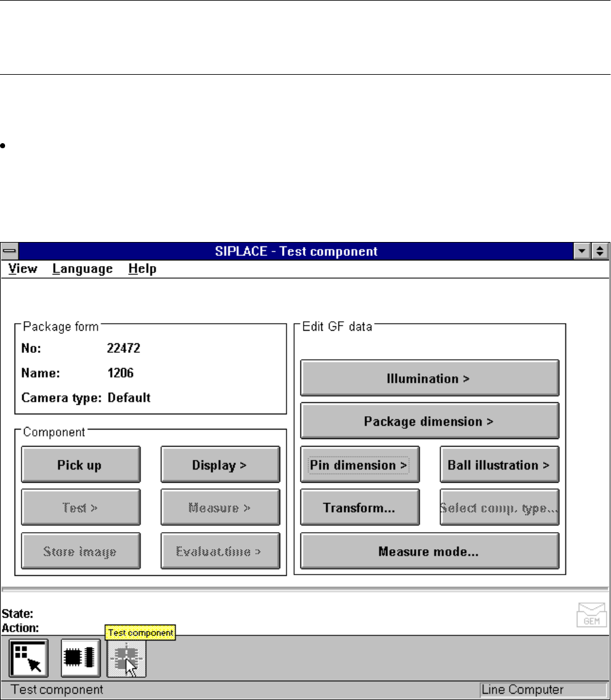Open the station selection icon in bottom toolbar

(29, 658)
